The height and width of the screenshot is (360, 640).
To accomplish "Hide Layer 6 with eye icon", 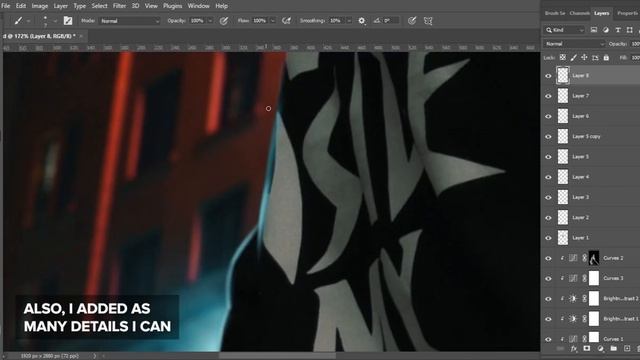I will click(x=548, y=116).
